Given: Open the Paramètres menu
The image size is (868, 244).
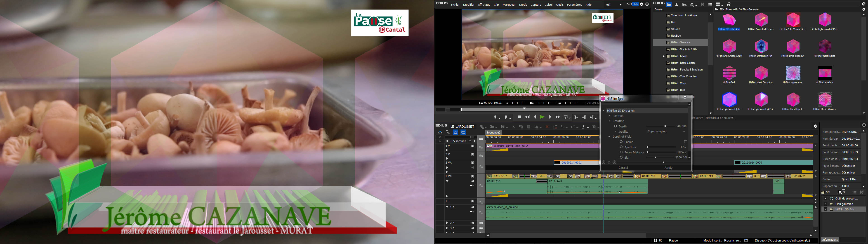Looking at the screenshot, I should pos(575,5).
